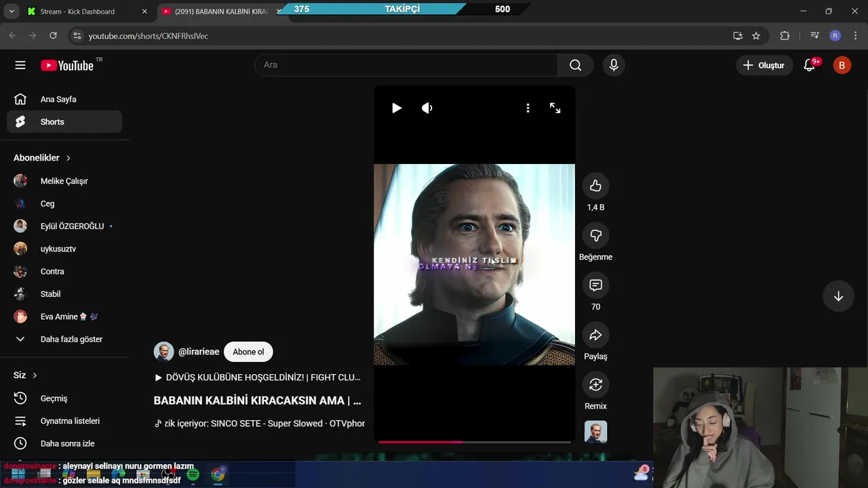Open the Eylül ÖZGEROĞLU subscription

pyautogui.click(x=64, y=226)
